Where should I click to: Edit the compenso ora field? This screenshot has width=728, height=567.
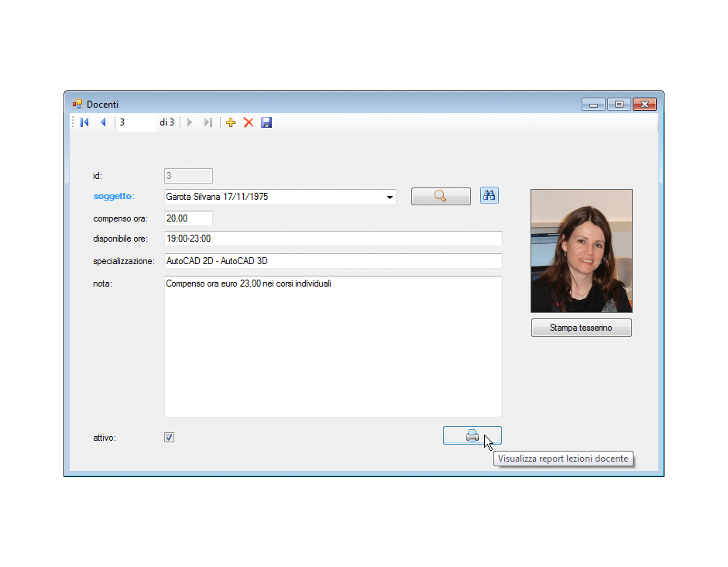188,218
